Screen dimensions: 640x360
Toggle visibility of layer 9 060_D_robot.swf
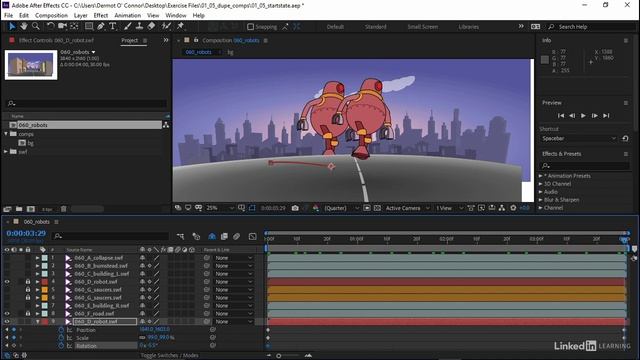[7, 322]
